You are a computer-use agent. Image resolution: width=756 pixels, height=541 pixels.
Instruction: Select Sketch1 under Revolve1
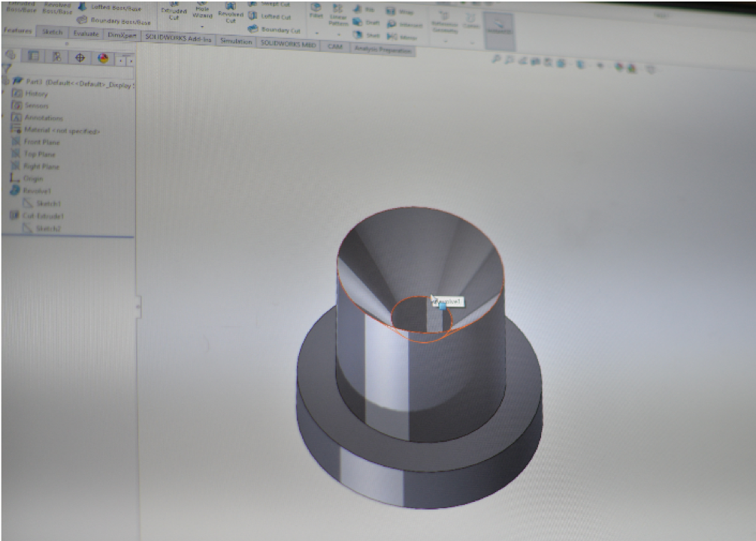42,204
